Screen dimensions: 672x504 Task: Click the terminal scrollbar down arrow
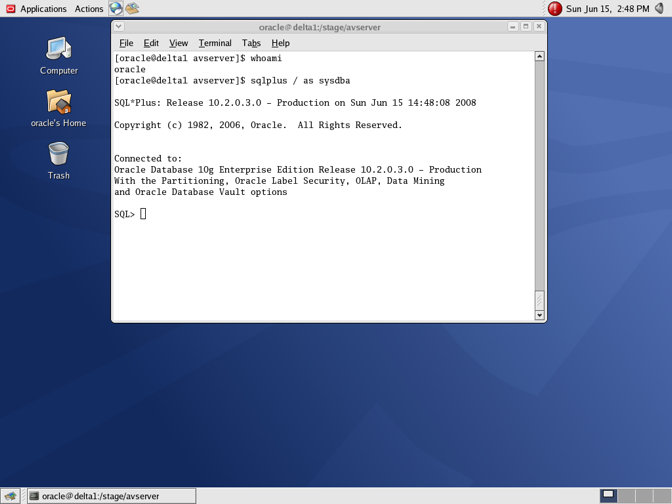[x=540, y=315]
